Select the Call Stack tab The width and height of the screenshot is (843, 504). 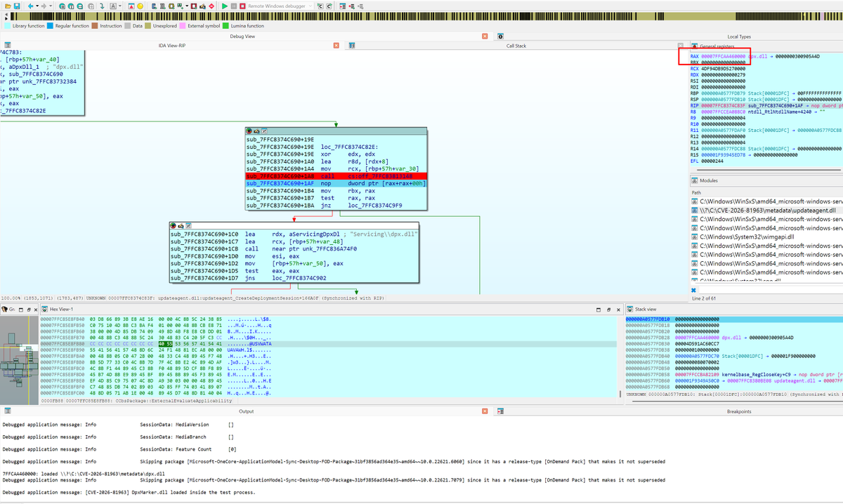click(516, 46)
